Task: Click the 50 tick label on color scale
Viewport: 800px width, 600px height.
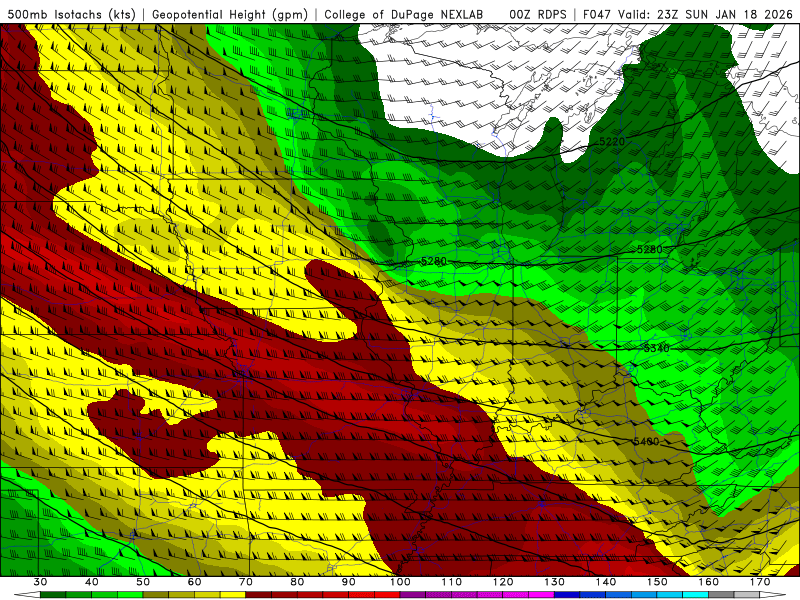Action: (x=143, y=582)
